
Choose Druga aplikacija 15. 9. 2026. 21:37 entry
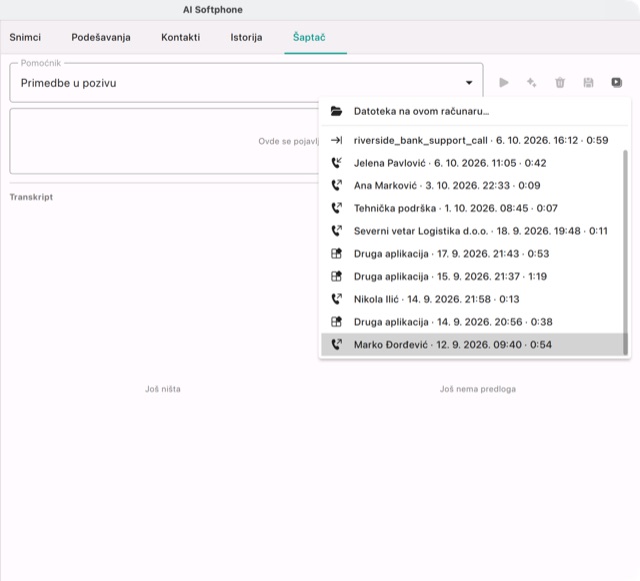tap(473, 276)
